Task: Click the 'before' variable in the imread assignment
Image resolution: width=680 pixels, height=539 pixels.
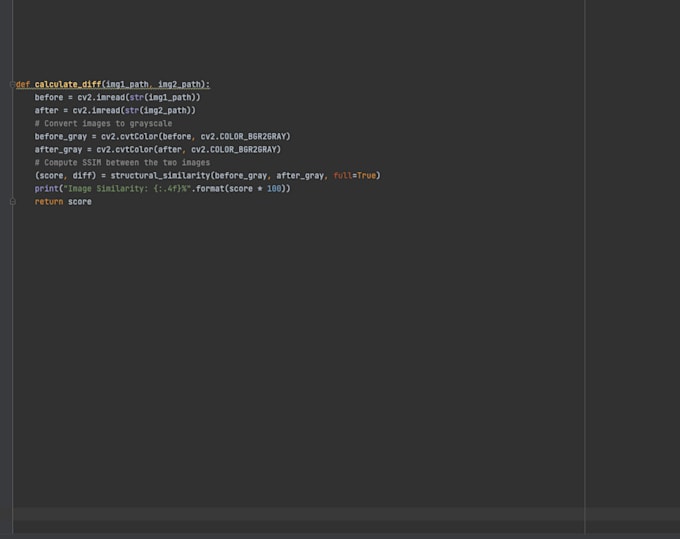Action: point(49,97)
